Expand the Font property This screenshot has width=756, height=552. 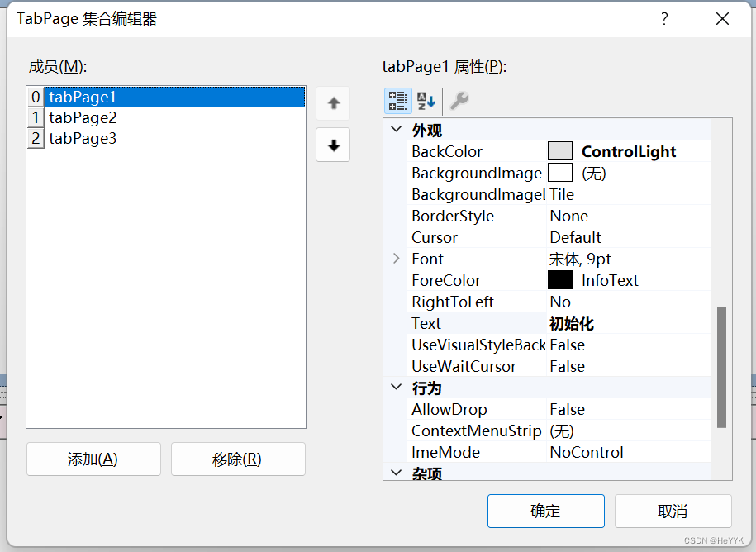coord(397,259)
